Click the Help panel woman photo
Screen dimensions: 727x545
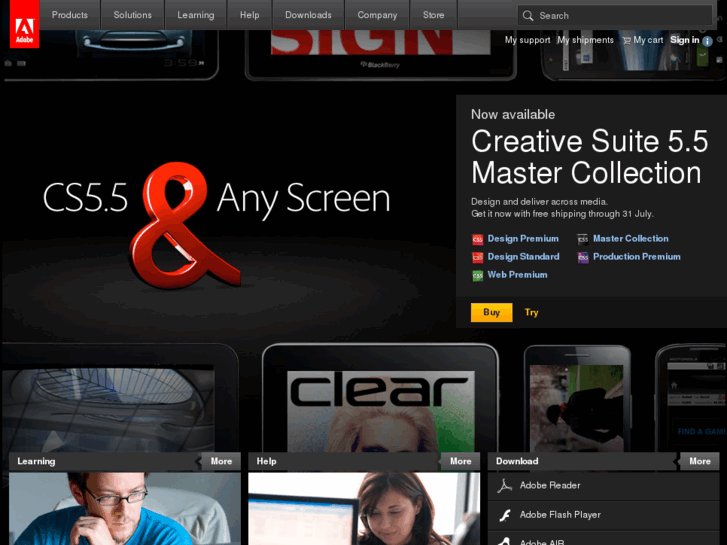tap(364, 508)
